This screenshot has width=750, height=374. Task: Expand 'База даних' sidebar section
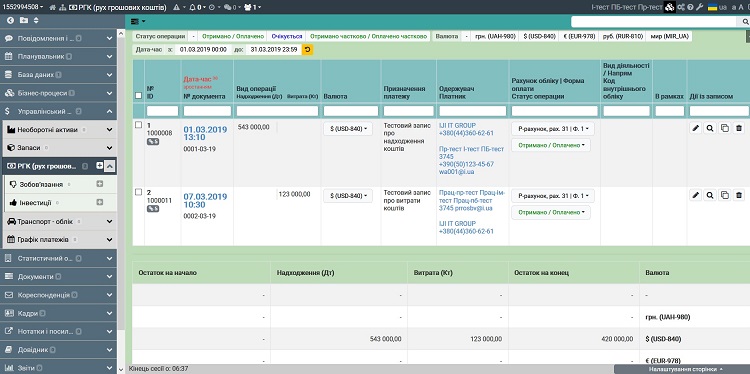pos(58,75)
